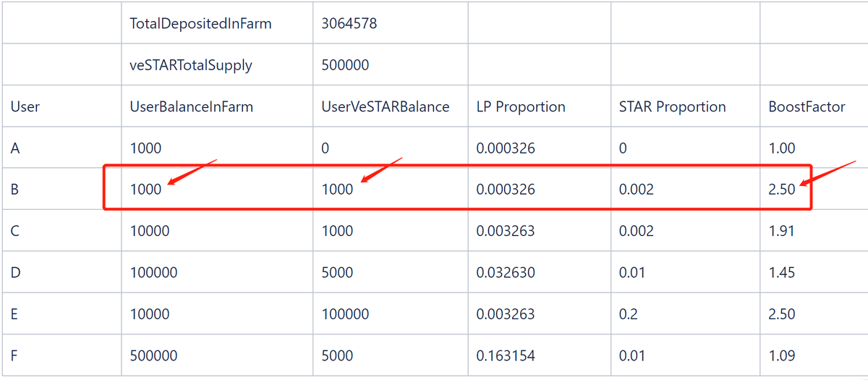The width and height of the screenshot is (868, 380).
Task: Click the BoostFactor value 1.09
Action: (782, 355)
